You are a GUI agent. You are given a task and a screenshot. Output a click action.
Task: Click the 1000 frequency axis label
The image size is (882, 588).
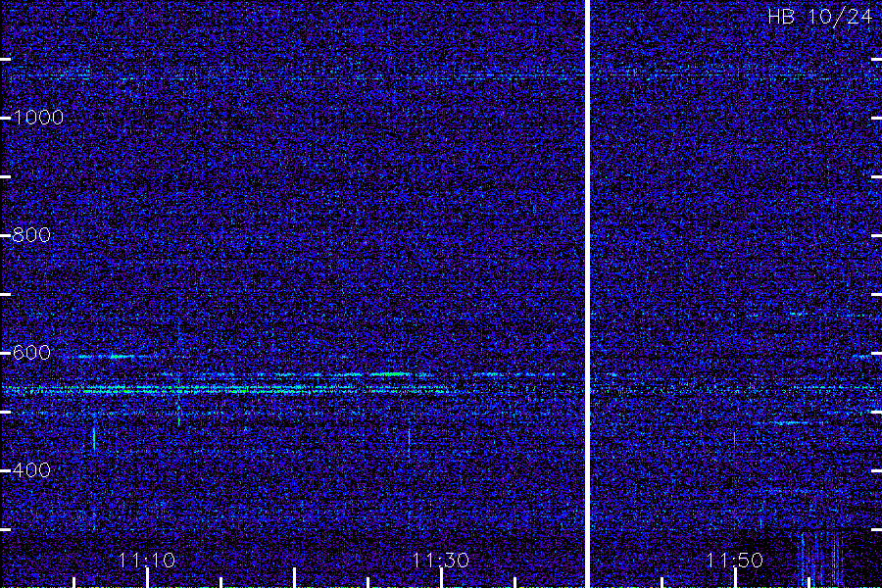(x=38, y=117)
